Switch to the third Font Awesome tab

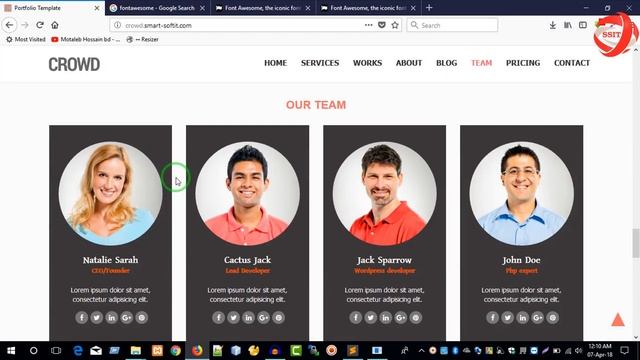[369, 8]
